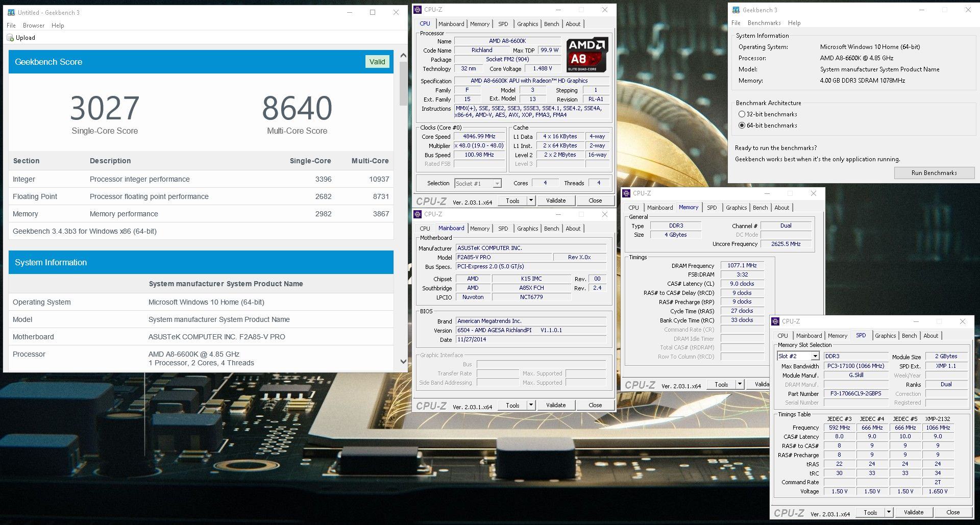This screenshot has width=980, height=525.
Task: Click the XMP-2132 voltage value 1.650 V
Action: 938,491
